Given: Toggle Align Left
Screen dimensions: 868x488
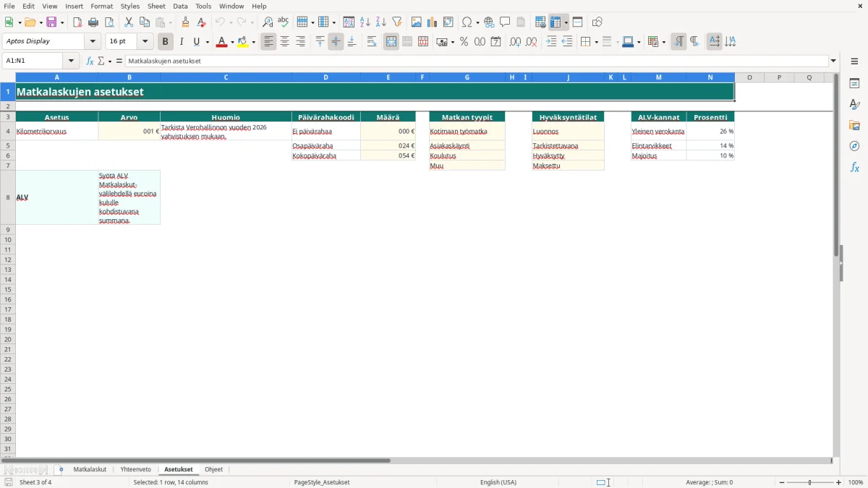Looking at the screenshot, I should [x=269, y=42].
